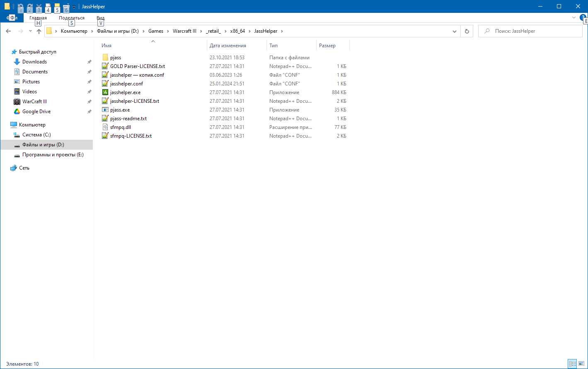
Task: Open the address bar history dropdown
Action: (455, 31)
